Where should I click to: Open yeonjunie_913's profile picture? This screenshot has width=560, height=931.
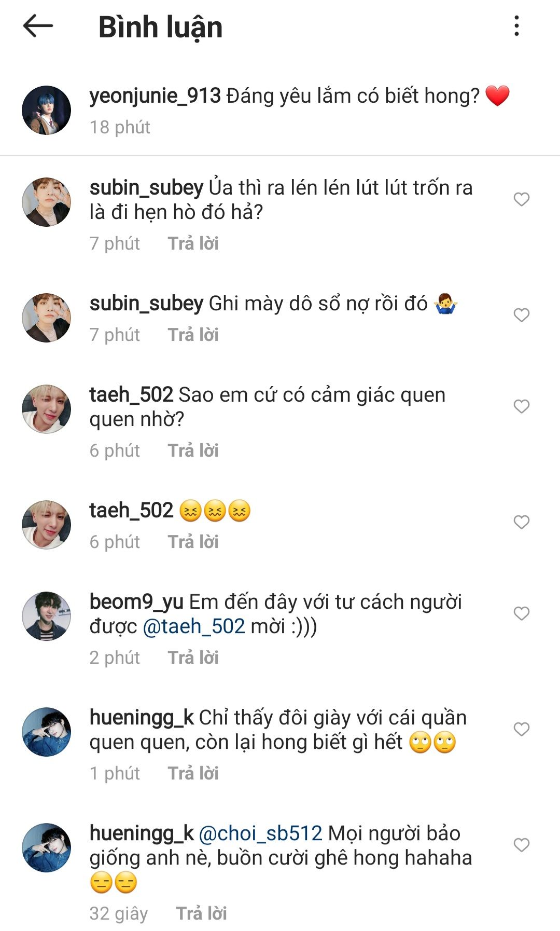point(46,111)
